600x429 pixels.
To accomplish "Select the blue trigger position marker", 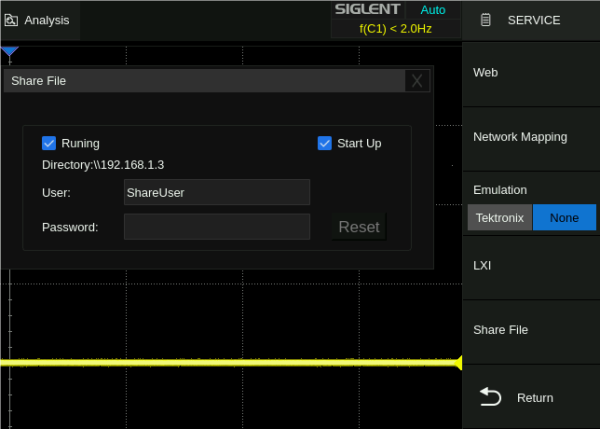I will 10,52.
